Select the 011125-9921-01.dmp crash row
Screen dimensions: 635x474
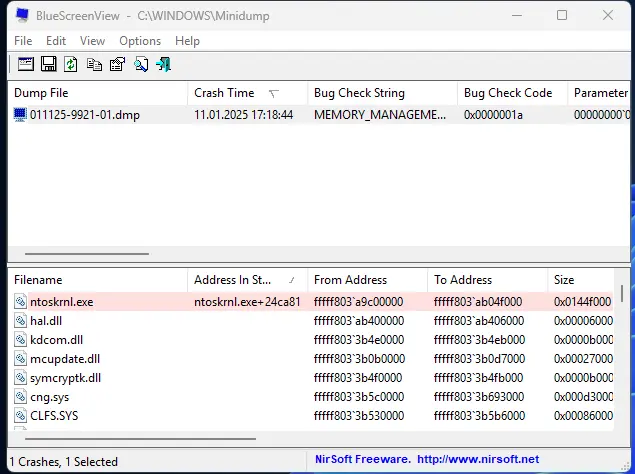coord(319,115)
